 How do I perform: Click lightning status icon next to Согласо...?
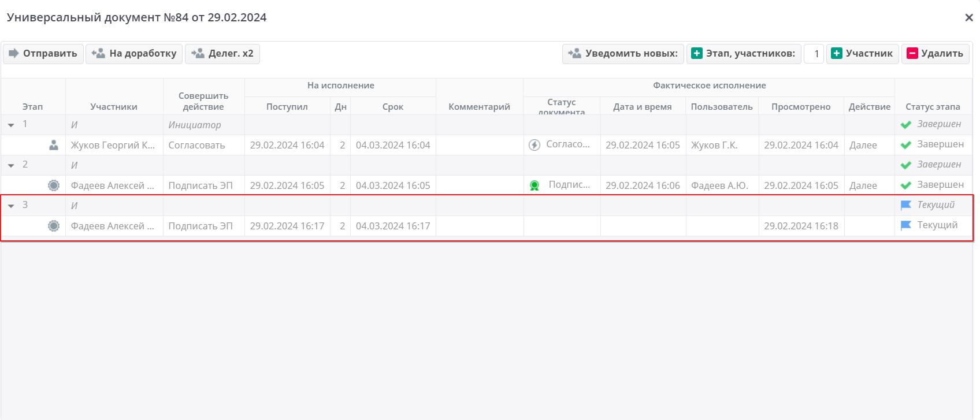coord(534,145)
